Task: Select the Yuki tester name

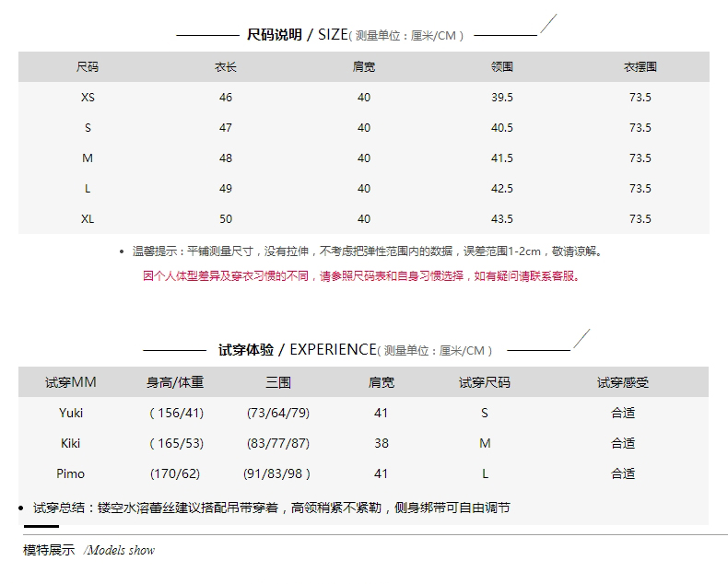Action: click(x=71, y=413)
